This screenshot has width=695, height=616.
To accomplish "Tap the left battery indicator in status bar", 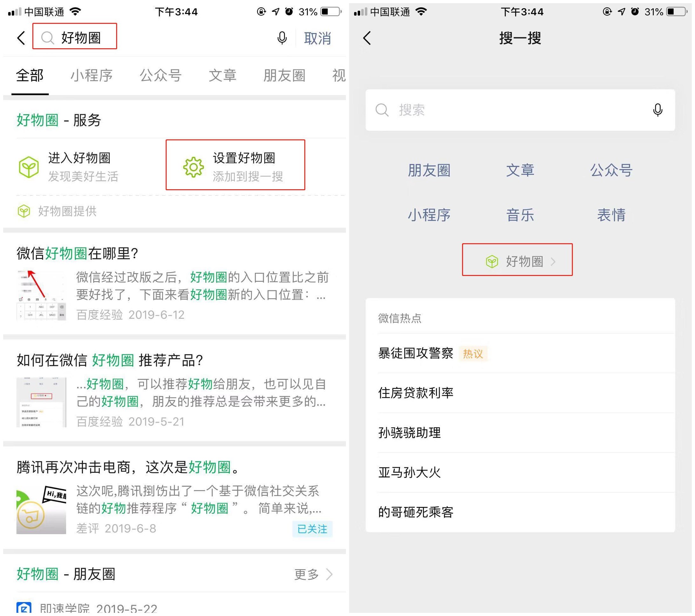I will pyautogui.click(x=331, y=12).
